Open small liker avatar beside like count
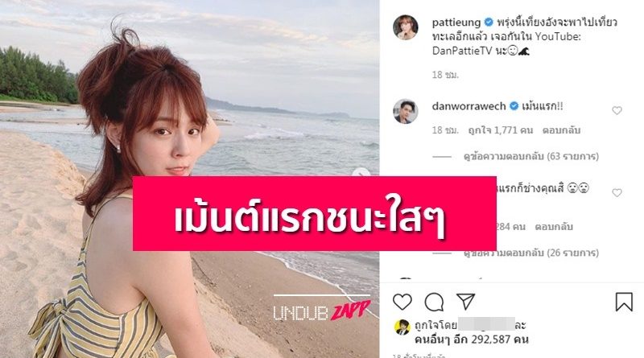Screen dimensions: 644x358 tap(402, 327)
